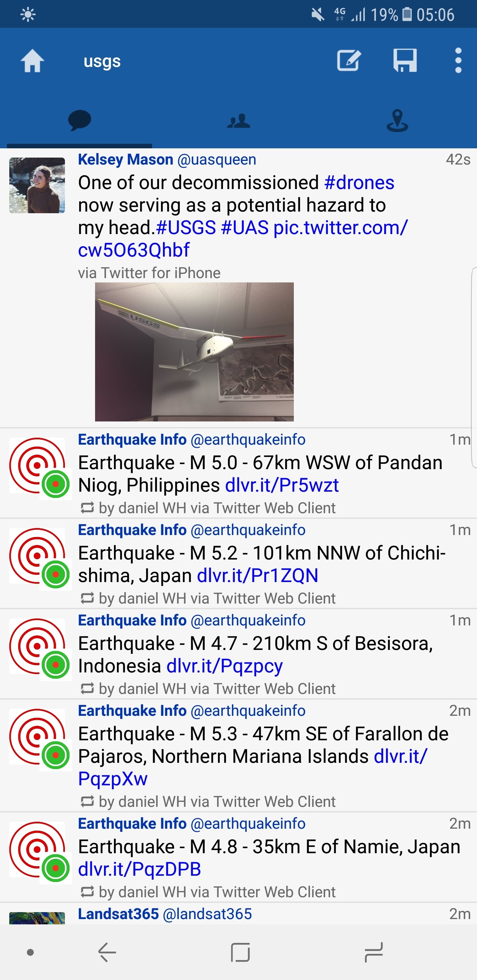This screenshot has height=980, width=477.
Task: Switch to the nearby location pin tab
Action: coord(397,121)
